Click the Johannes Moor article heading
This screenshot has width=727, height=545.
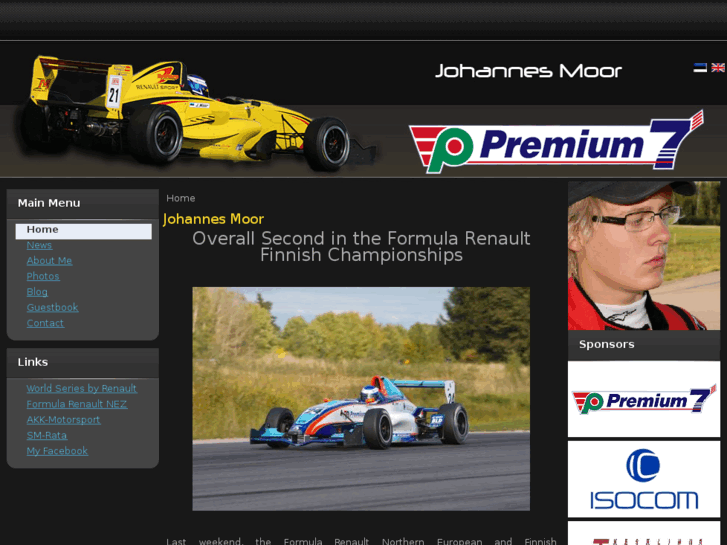click(x=213, y=219)
